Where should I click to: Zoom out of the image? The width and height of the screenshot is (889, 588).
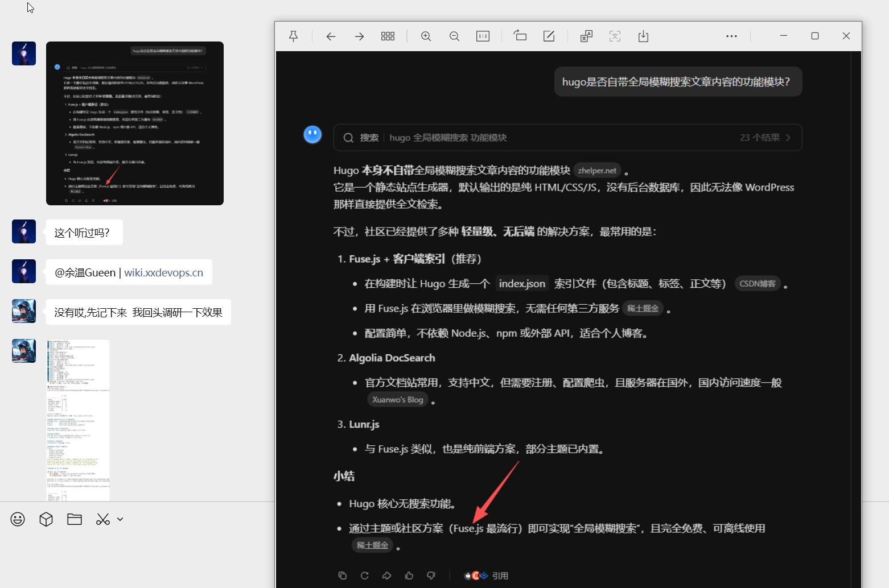[x=454, y=36]
